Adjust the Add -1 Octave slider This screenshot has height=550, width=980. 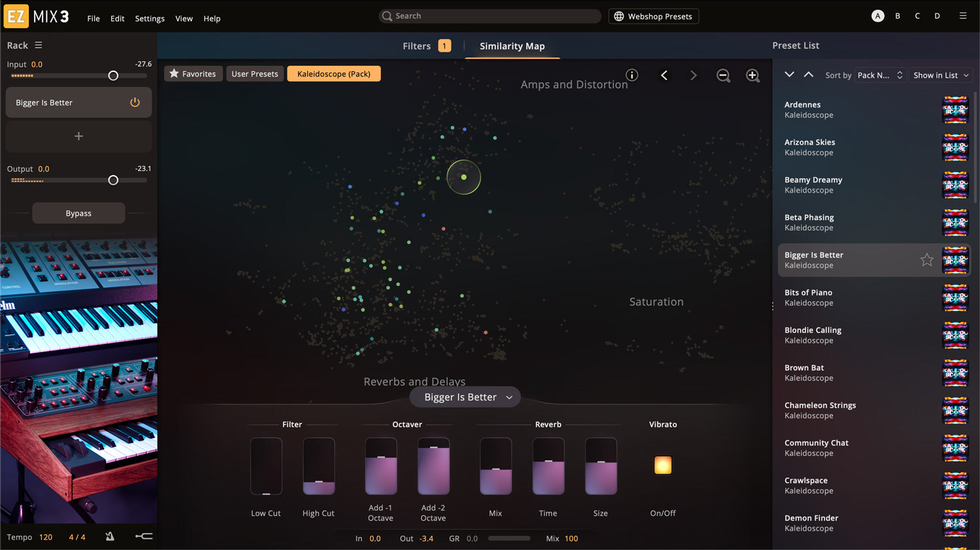tap(381, 466)
